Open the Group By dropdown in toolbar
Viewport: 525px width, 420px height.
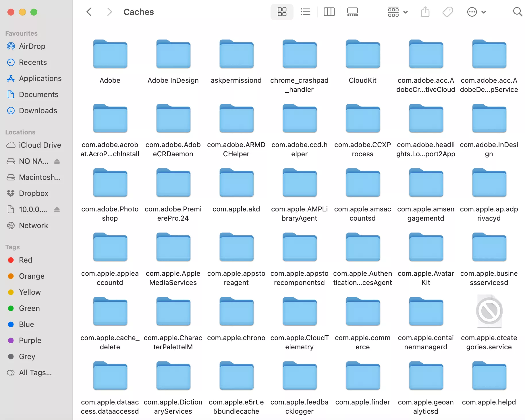398,12
